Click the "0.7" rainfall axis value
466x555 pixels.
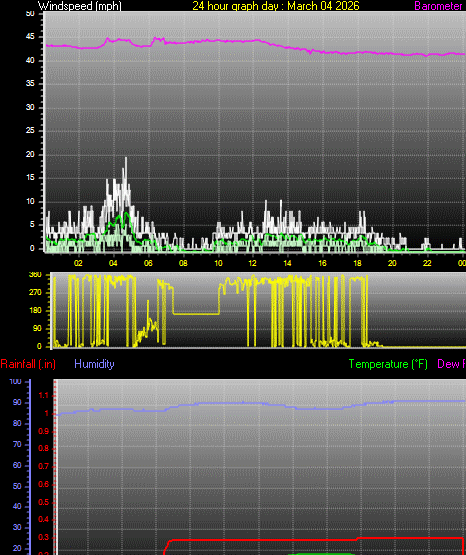(x=43, y=466)
